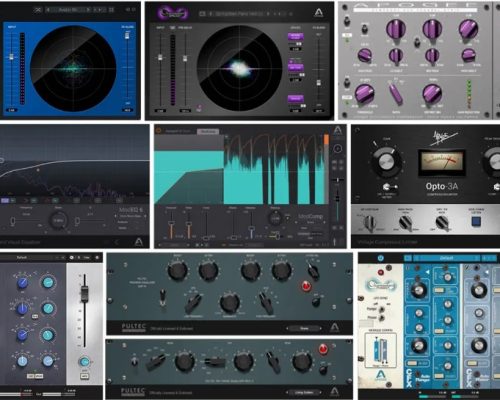The width and height of the screenshot is (500, 400).
Task: Open the Default preset dropdown in the CFX plugin header
Action: coord(447,258)
